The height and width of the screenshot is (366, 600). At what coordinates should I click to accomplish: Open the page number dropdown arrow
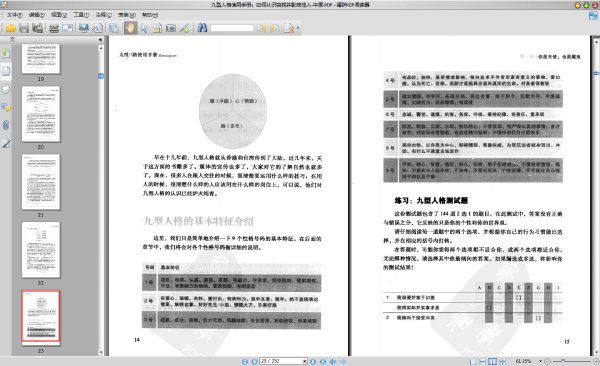coord(305,361)
